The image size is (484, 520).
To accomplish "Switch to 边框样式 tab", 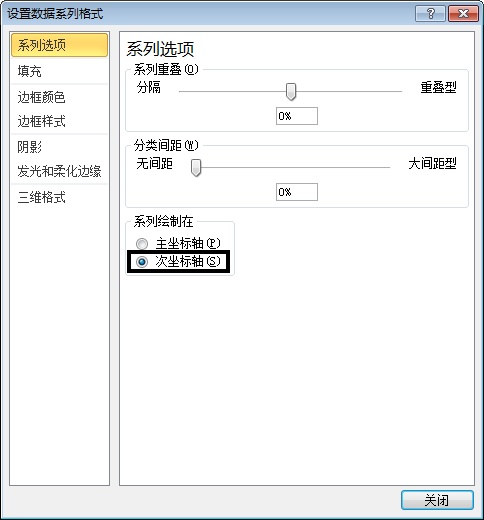I will (x=59, y=121).
